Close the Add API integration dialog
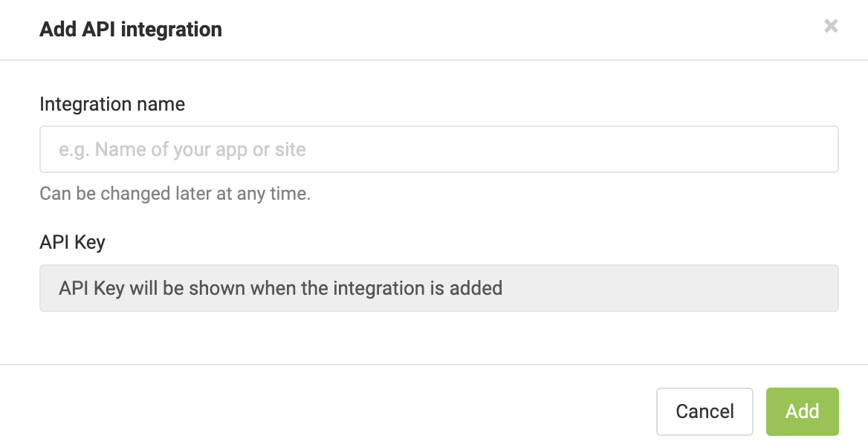 pyautogui.click(x=830, y=26)
